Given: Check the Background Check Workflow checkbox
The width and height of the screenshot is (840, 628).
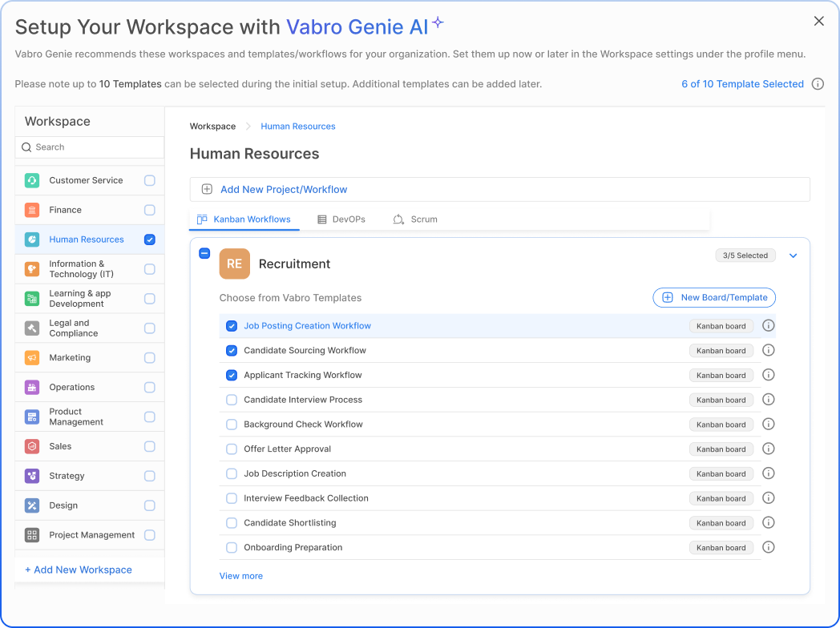Looking at the screenshot, I should coord(232,425).
